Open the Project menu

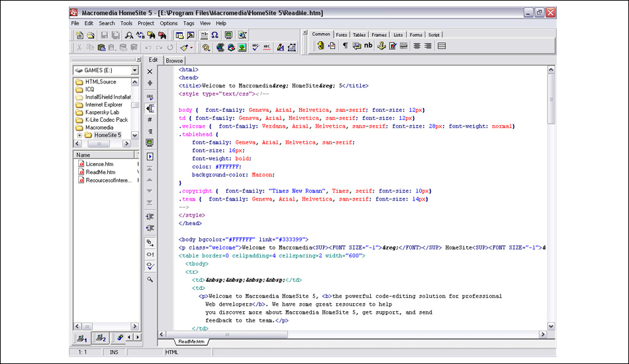(146, 23)
